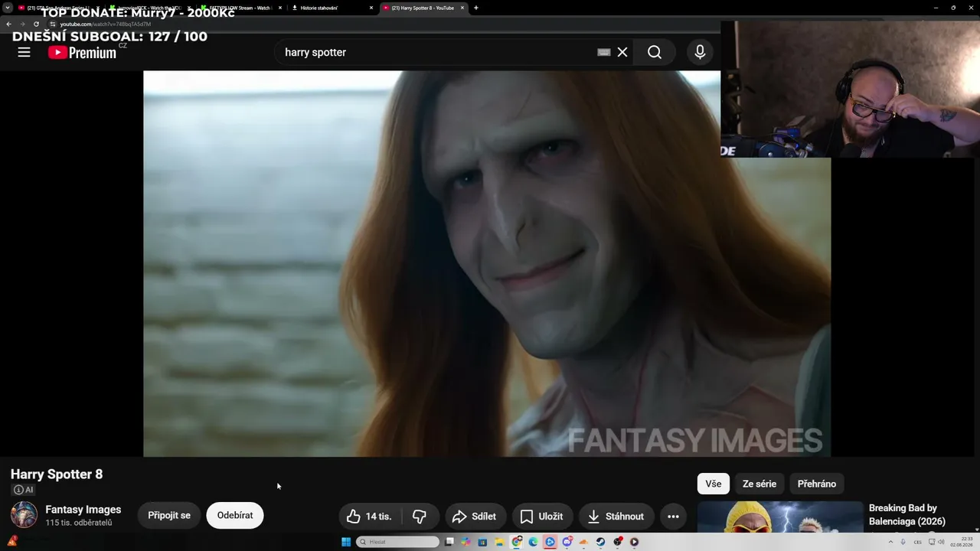Subscribe with the Odebírat button
Image resolution: width=980 pixels, height=551 pixels.
(x=235, y=516)
